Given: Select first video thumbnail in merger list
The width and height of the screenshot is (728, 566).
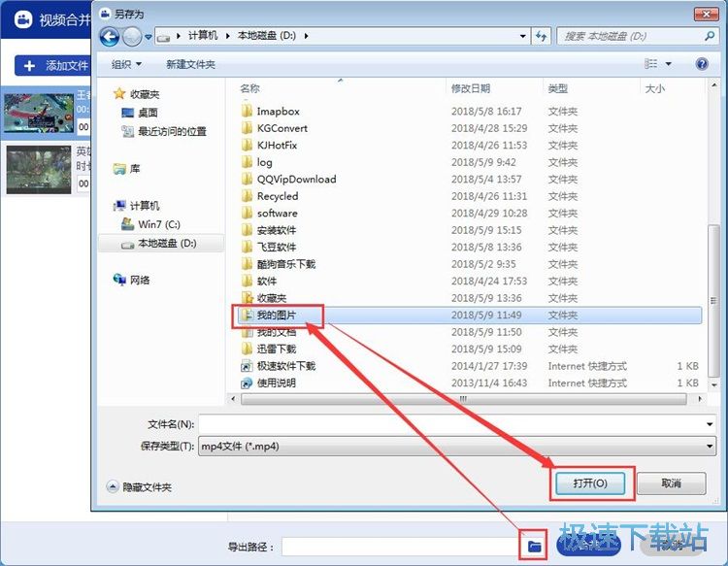Looking at the screenshot, I should pos(39,113).
